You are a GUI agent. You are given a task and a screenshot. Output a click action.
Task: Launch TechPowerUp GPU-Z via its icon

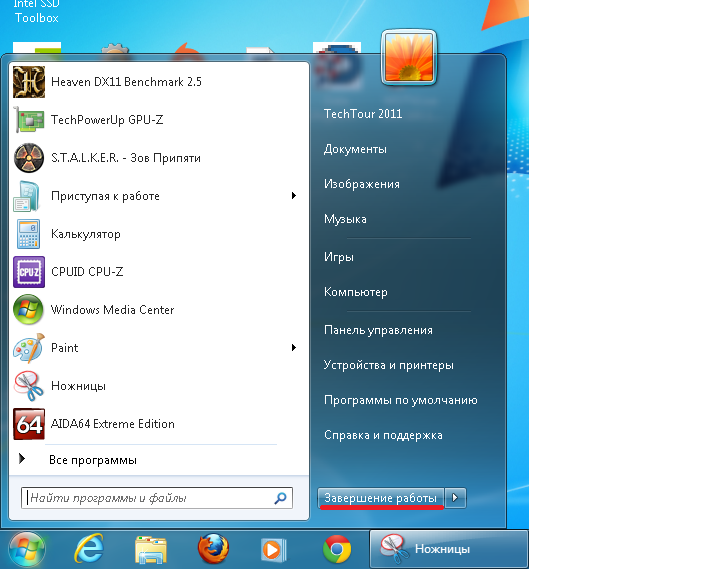click(29, 120)
